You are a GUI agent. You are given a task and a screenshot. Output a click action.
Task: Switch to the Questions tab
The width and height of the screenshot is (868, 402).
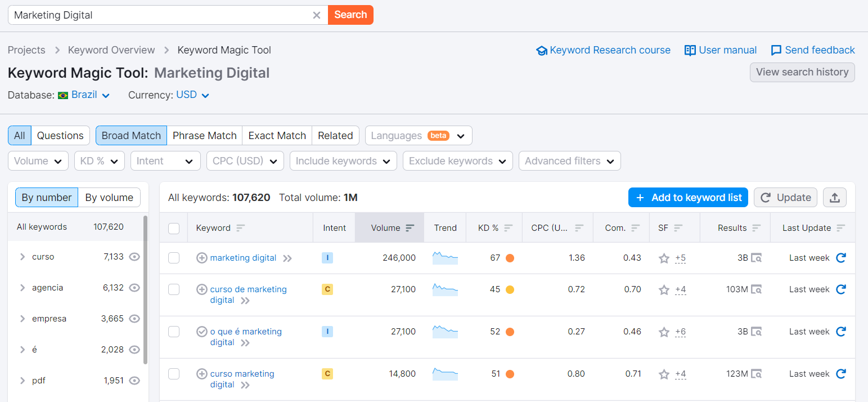(60, 135)
